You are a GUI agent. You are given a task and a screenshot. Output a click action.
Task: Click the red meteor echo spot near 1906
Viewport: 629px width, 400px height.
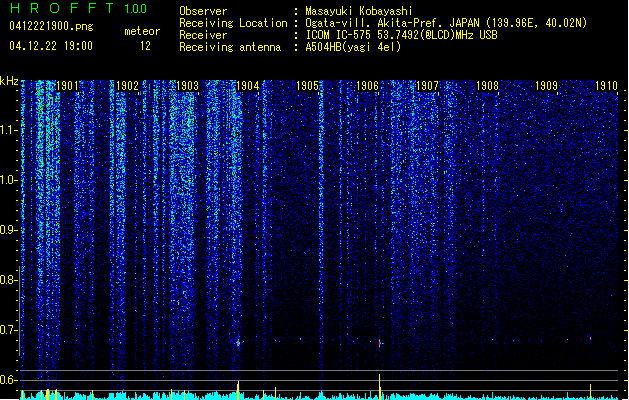pos(380,343)
